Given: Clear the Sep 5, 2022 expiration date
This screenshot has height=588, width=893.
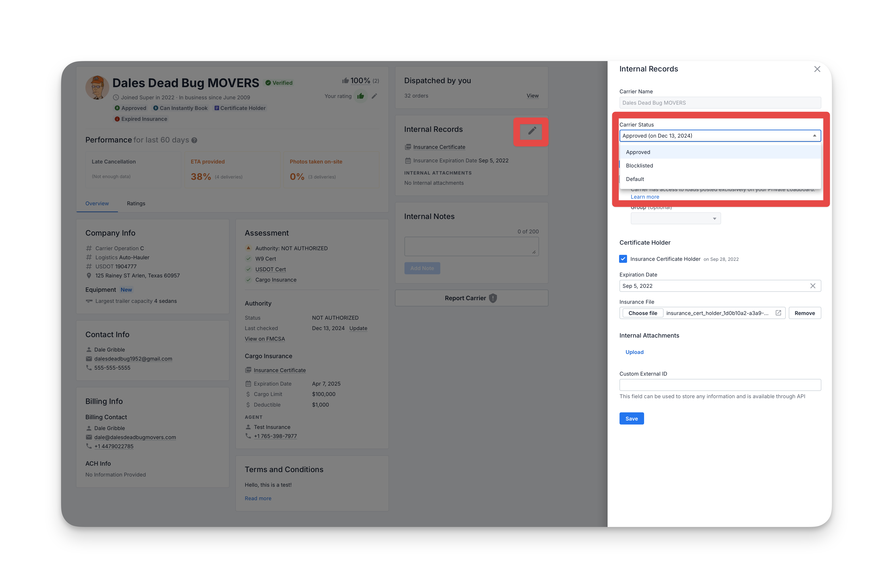Looking at the screenshot, I should 812,286.
